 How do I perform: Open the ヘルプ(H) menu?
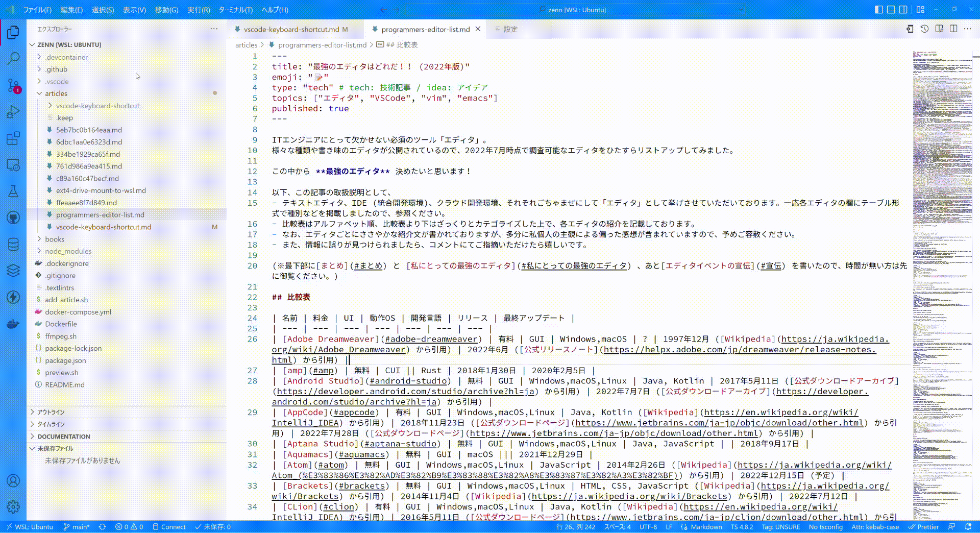coord(275,10)
